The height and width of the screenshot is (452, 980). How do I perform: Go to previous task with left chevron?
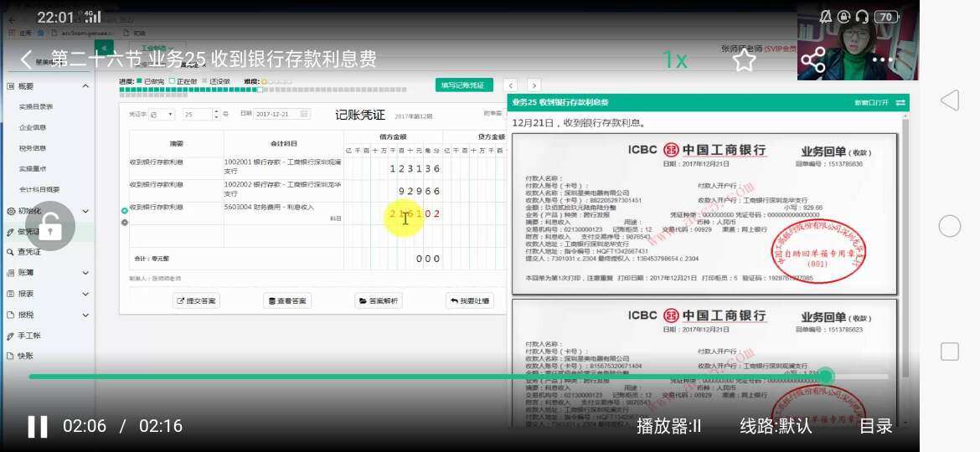[x=510, y=85]
